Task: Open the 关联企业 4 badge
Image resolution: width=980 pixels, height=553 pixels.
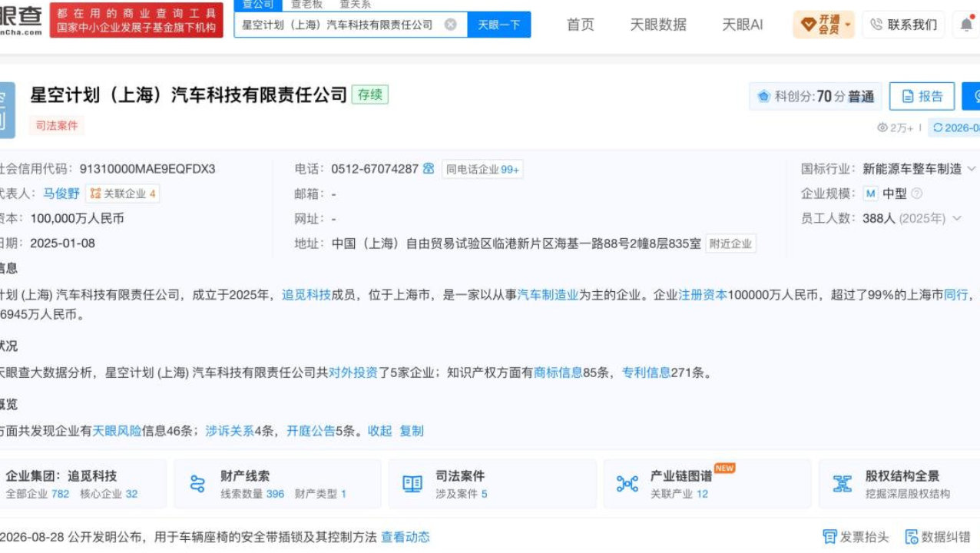Action: (x=123, y=194)
